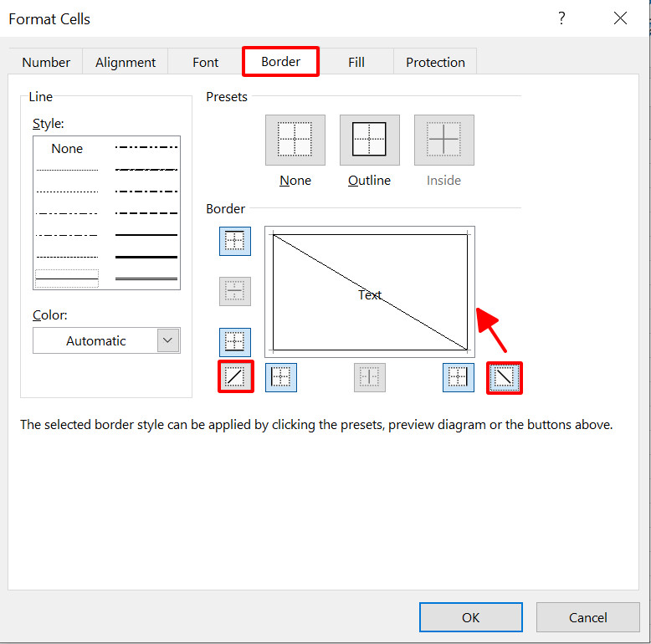Confirm with the OK button
This screenshot has width=651, height=644.
pyautogui.click(x=471, y=617)
